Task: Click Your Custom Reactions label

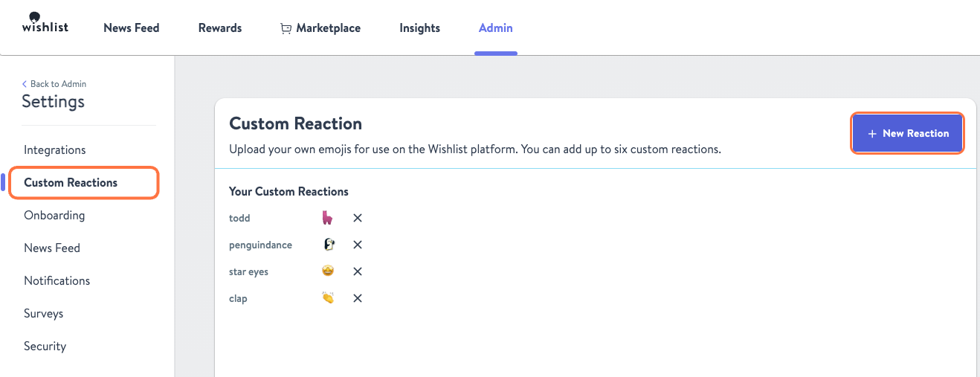Action: pos(288,191)
